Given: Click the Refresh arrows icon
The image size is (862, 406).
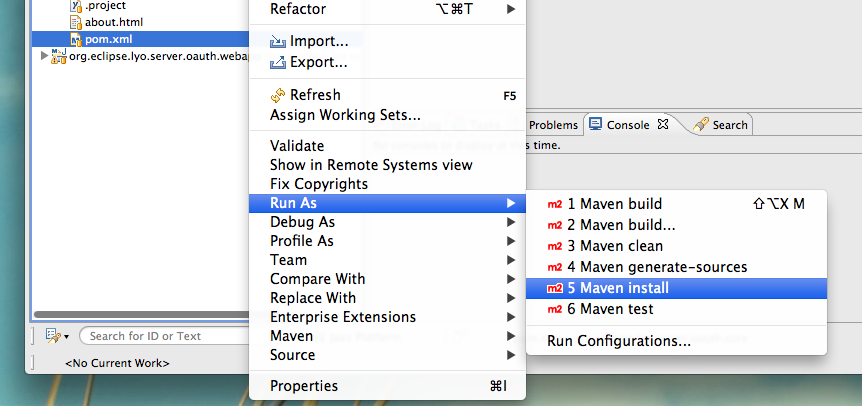Looking at the screenshot, I should [x=278, y=95].
